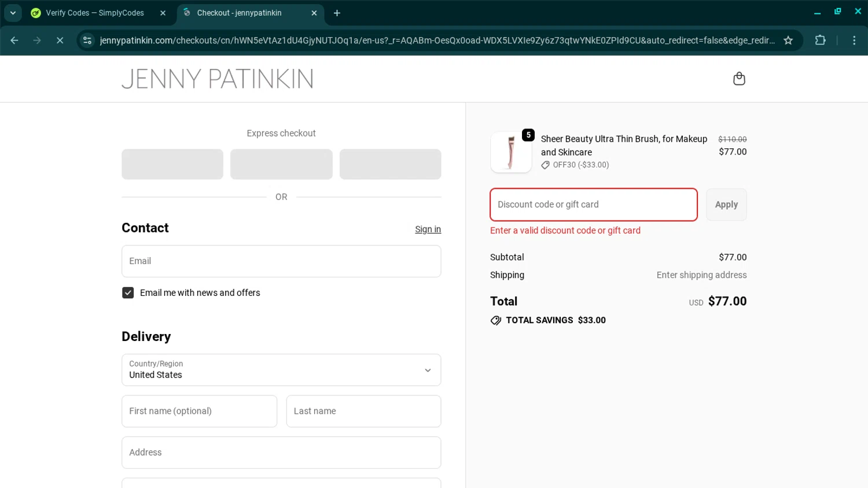Click the JENNY PATINKIN logo
This screenshot has height=488, width=868.
[x=218, y=79]
